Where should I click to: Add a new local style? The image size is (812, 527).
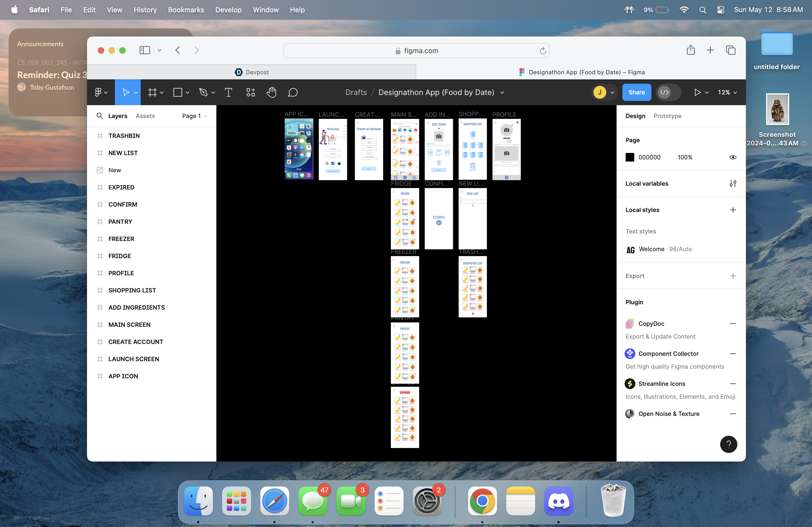[x=733, y=210]
